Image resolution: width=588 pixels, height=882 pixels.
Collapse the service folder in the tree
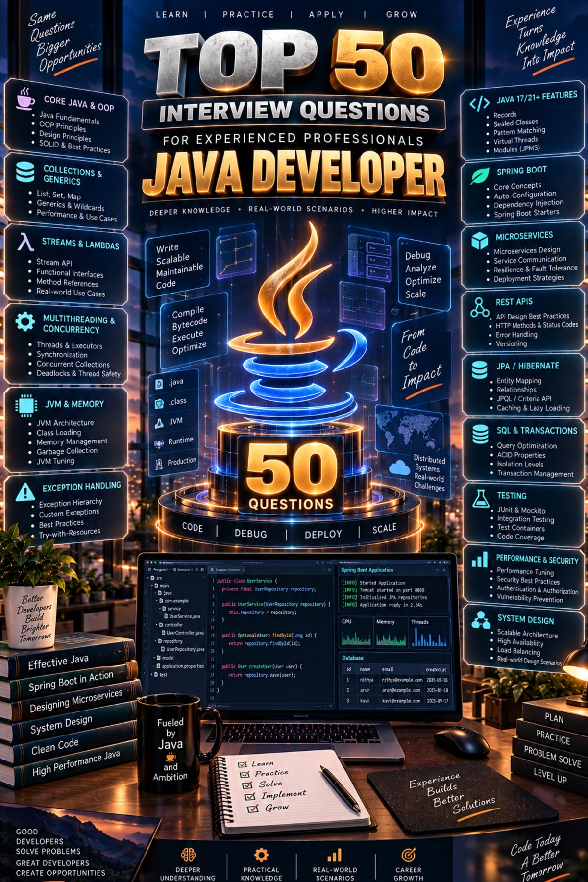[x=160, y=608]
